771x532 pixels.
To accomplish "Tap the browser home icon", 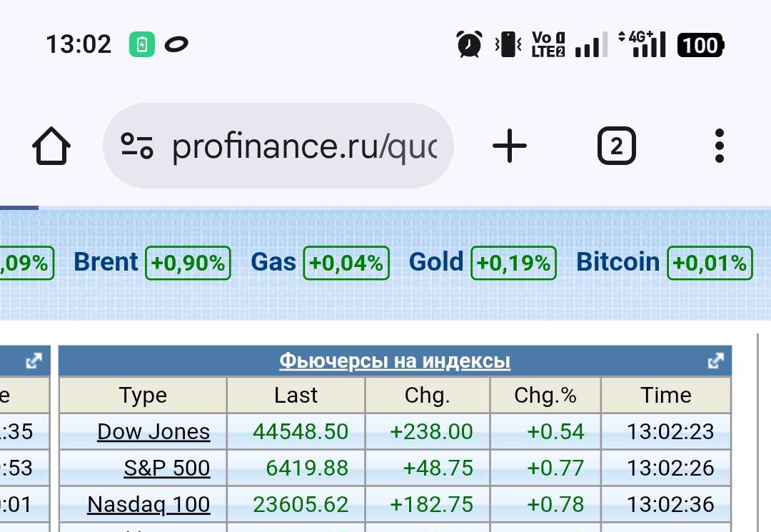I will pyautogui.click(x=51, y=146).
